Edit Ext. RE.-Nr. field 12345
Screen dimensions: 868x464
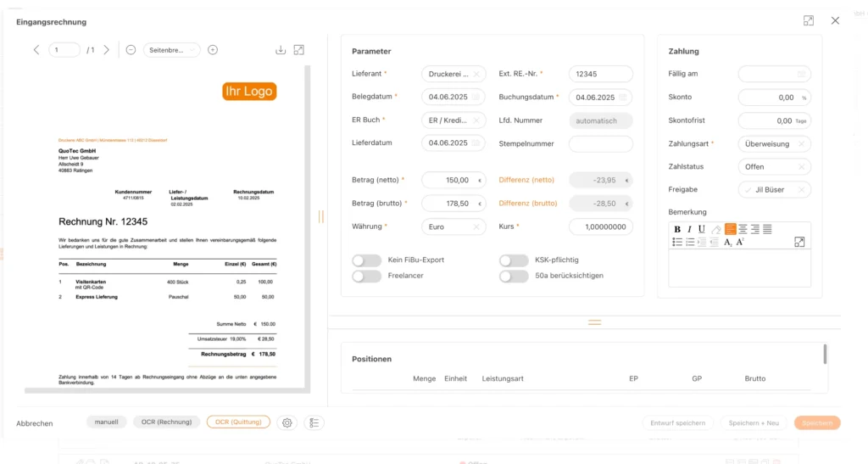click(601, 74)
